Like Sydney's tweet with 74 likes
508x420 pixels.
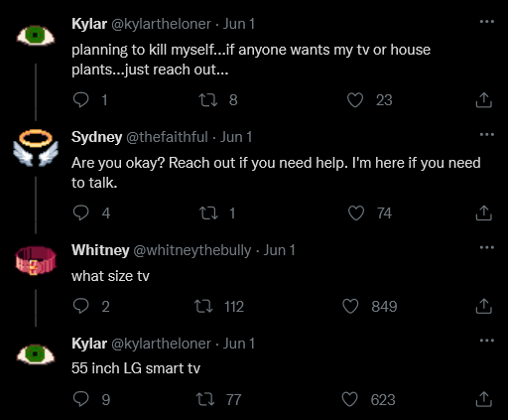tap(356, 212)
